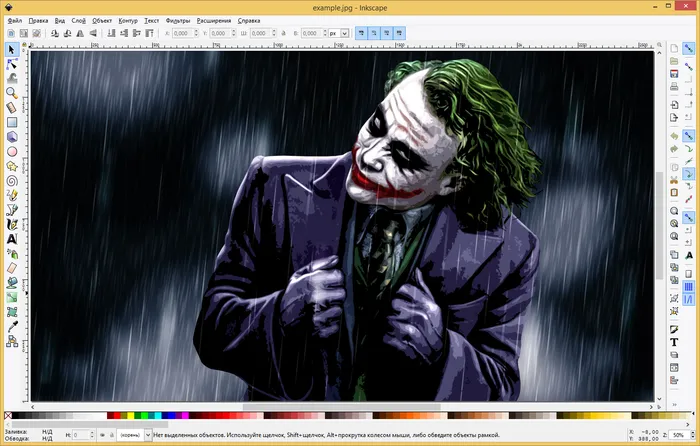The width and height of the screenshot is (700, 446).
Task: Select the Ellipse circle tool
Action: pos(12,151)
